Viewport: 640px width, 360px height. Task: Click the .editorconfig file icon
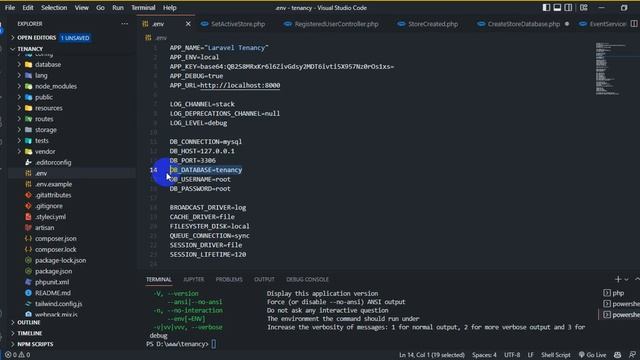(x=29, y=162)
